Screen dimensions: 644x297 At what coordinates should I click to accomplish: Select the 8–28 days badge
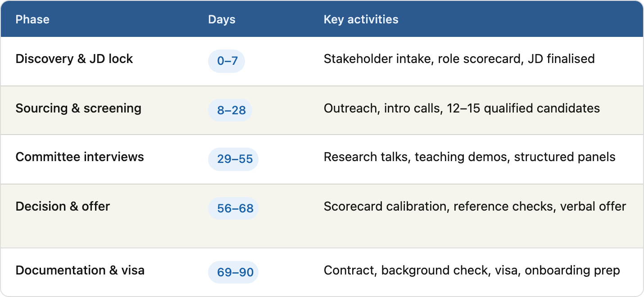coord(230,111)
